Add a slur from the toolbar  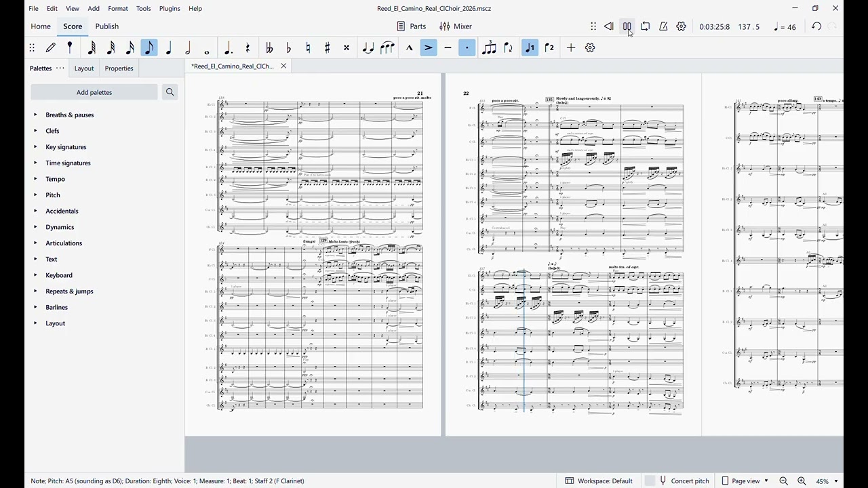pos(388,47)
